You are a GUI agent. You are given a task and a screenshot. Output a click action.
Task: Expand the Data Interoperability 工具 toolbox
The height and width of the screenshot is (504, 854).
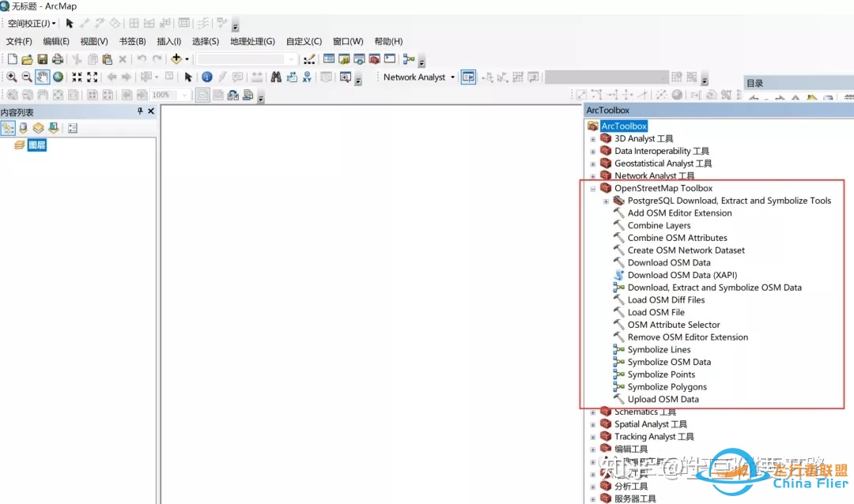593,152
